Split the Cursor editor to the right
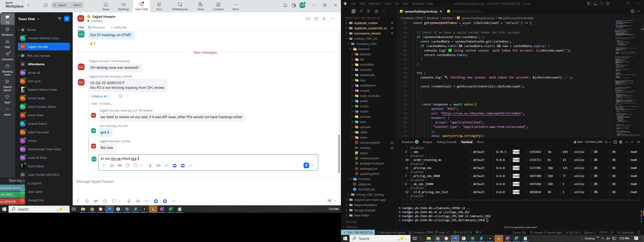 coord(632,12)
